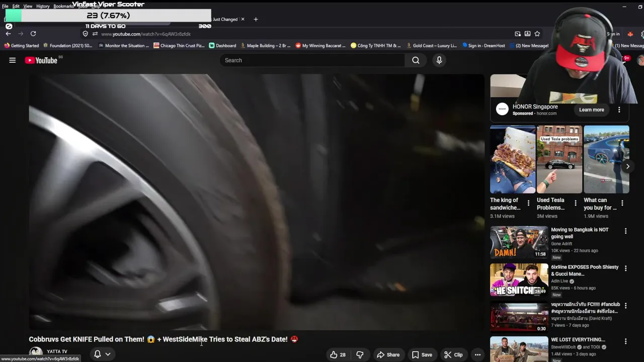Screen dimensions: 644x362
Task: Open a new browser tab with plus
Action: point(256,19)
